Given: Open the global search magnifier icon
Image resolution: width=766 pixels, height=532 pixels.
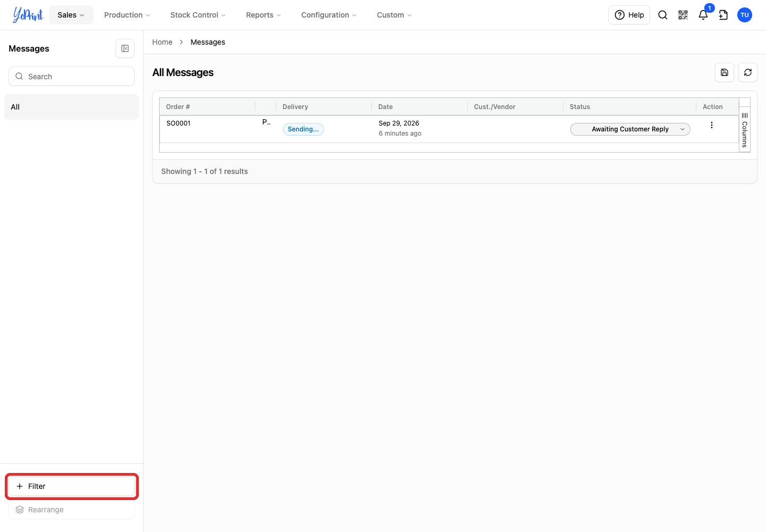Looking at the screenshot, I should coord(663,15).
